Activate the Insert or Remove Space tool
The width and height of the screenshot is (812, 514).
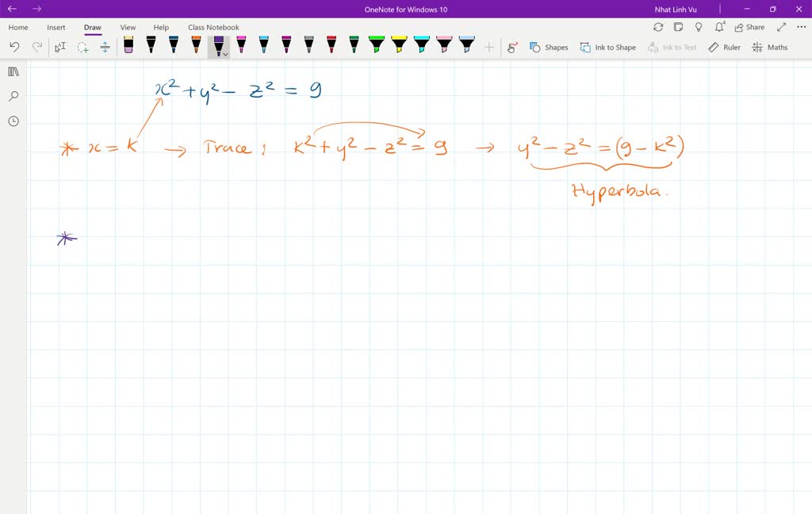(x=105, y=48)
